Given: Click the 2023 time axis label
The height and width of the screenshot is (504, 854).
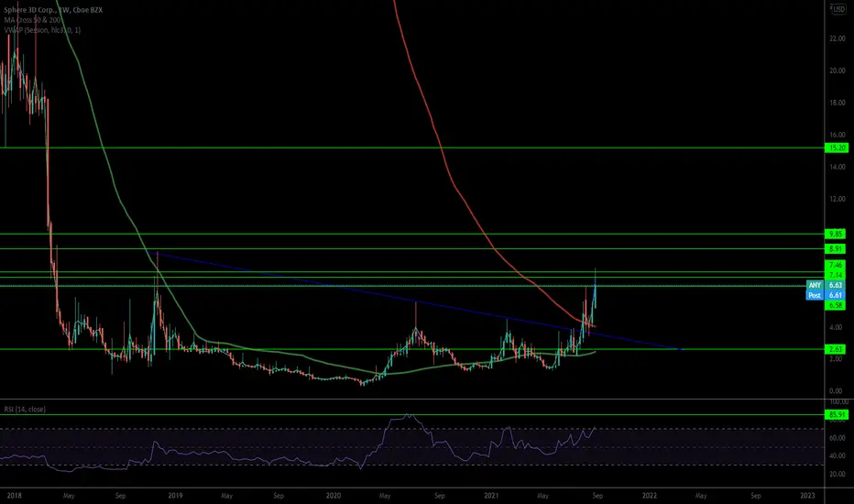Looking at the screenshot, I should [807, 495].
